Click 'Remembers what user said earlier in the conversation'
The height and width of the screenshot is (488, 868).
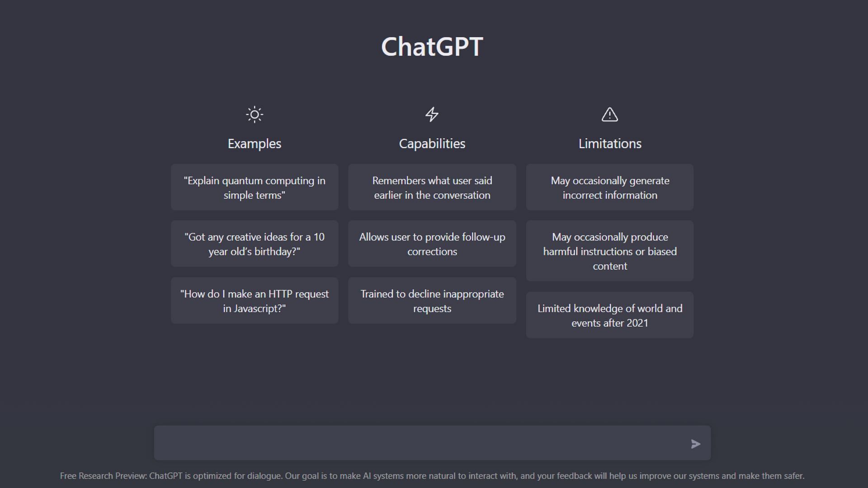(x=432, y=187)
